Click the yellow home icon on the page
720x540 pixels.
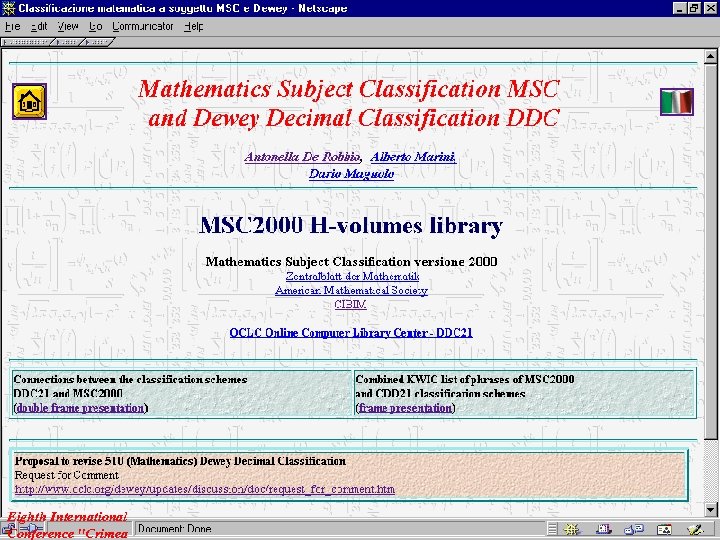pyautogui.click(x=29, y=101)
